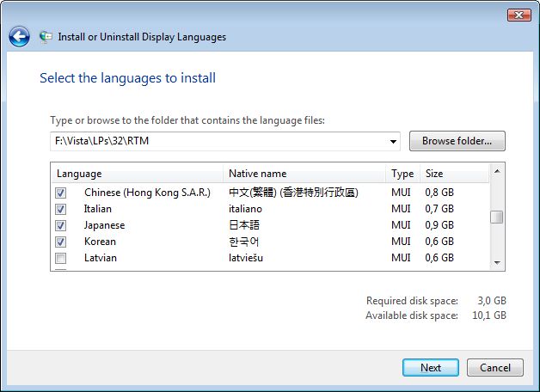Uncheck the Korean language checkbox

(60, 242)
